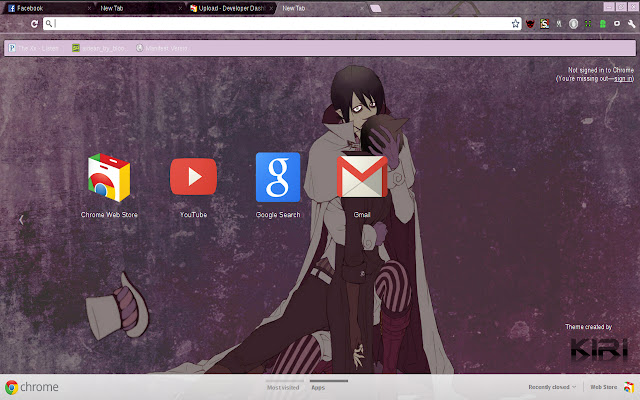Open the bright green extension icon
Screen dimensions: 640x400
coord(602,24)
